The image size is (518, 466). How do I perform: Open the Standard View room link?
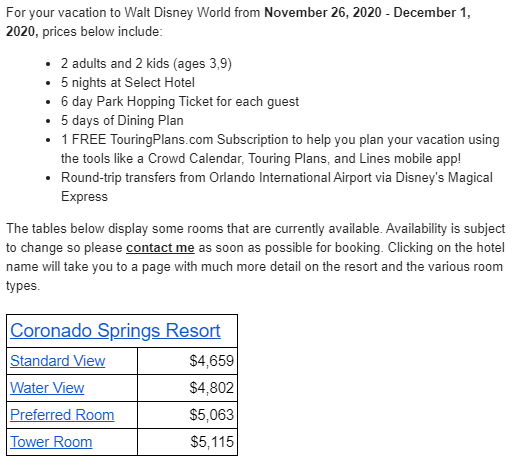pos(58,361)
